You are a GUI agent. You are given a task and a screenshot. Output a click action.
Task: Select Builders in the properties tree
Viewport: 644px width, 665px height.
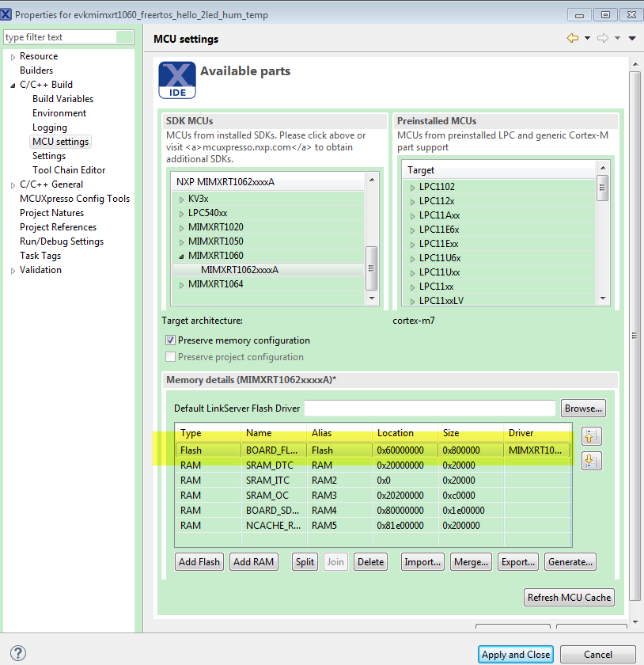[36, 70]
